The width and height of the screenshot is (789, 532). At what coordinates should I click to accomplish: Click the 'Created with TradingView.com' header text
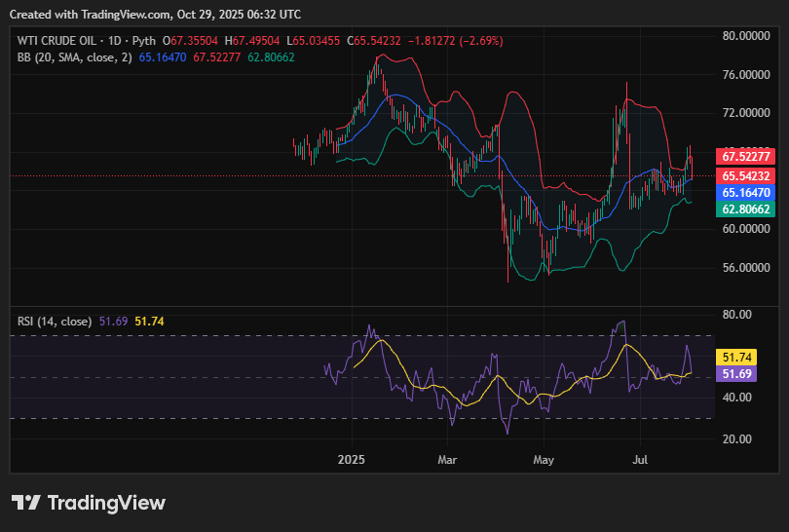click(x=156, y=15)
